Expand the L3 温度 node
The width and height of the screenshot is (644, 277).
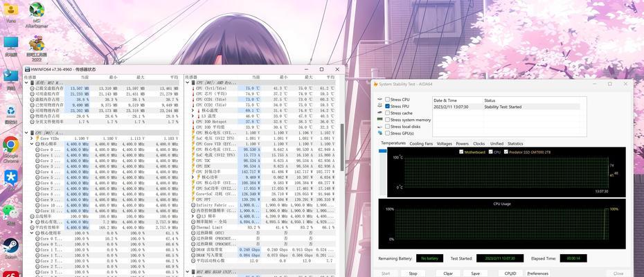[x=193, y=116]
